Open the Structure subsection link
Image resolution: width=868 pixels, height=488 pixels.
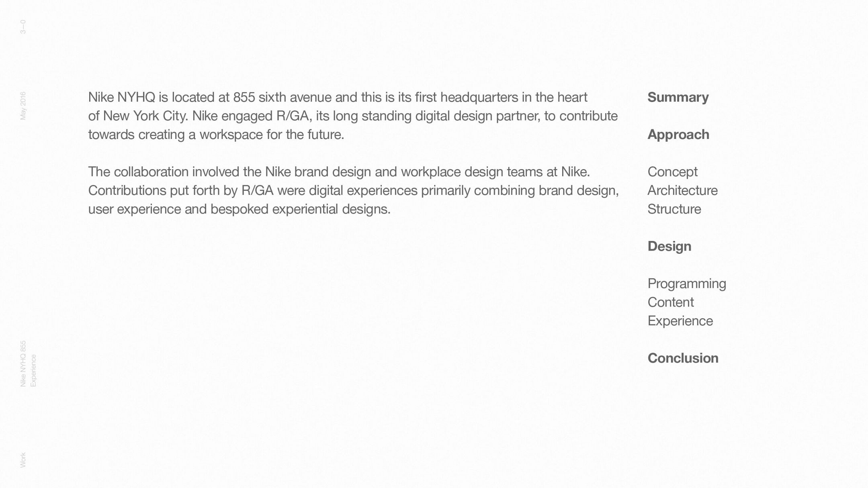674,209
